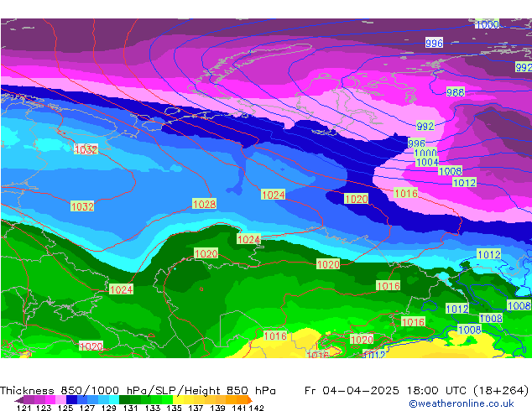
Task: Click the legend value 123
Action: [x=44, y=408]
